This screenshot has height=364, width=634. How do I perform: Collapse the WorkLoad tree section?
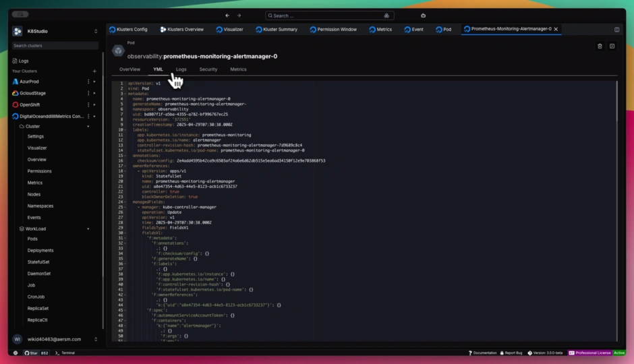(88, 229)
